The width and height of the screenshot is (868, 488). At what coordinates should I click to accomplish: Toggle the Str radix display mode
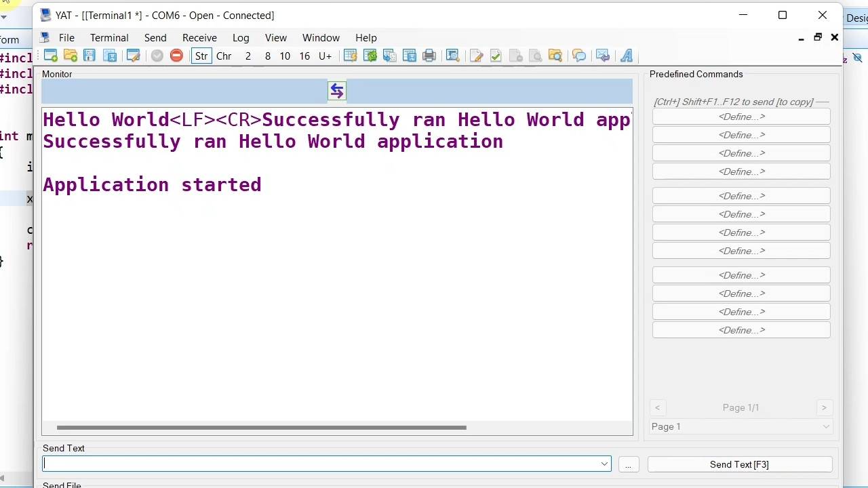[x=201, y=56]
